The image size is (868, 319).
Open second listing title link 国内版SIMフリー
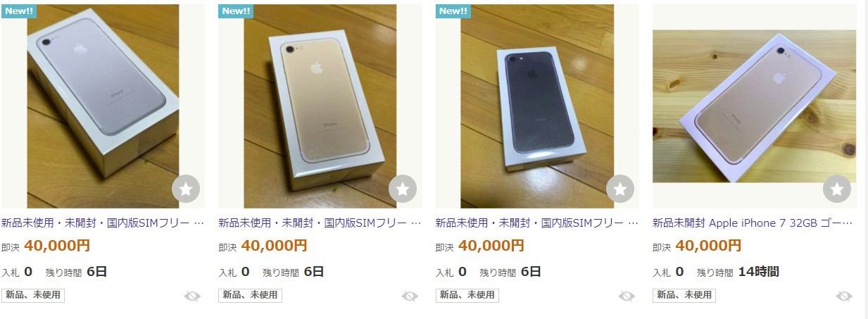(x=320, y=223)
